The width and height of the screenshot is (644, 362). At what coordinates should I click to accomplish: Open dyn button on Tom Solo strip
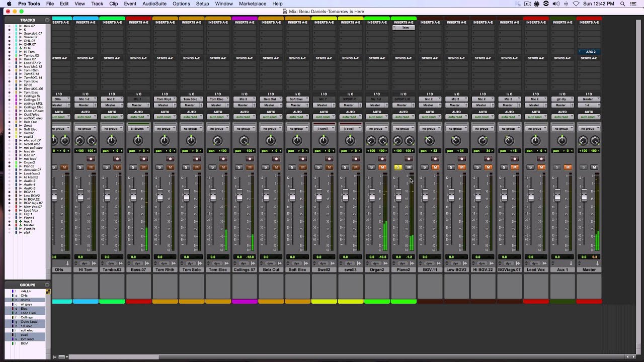click(191, 263)
